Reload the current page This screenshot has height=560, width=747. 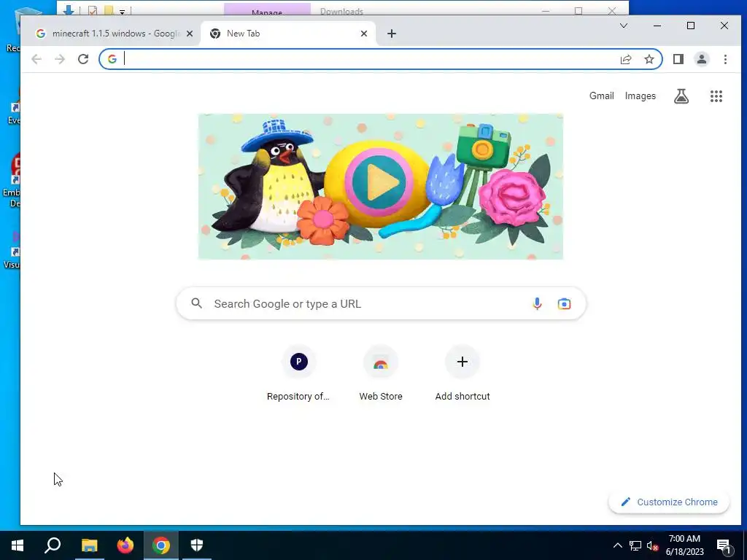[83, 59]
